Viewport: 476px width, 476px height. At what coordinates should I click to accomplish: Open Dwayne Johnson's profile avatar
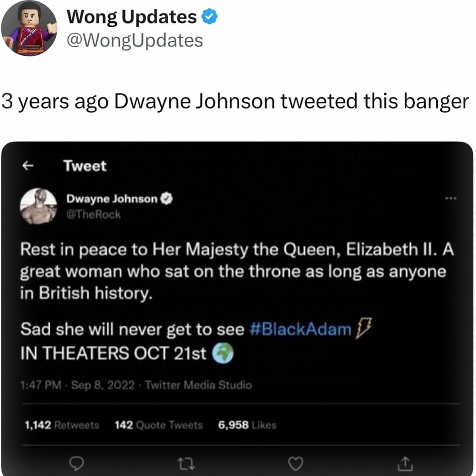[x=38, y=206]
